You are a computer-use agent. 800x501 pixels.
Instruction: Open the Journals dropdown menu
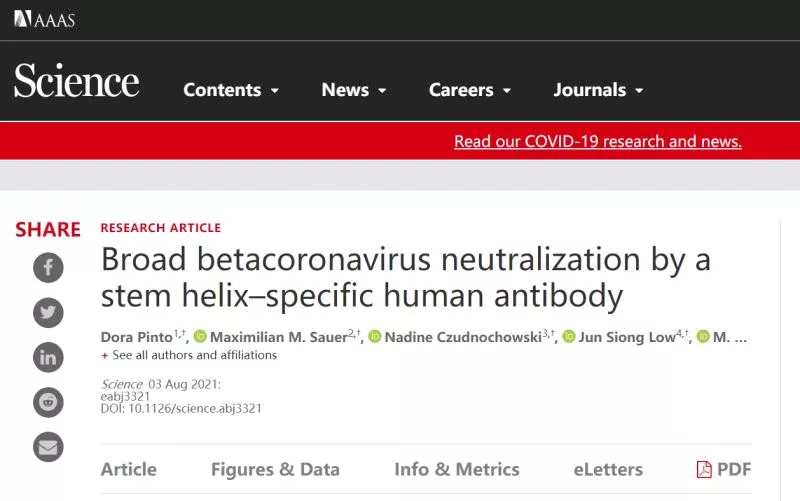click(x=598, y=90)
